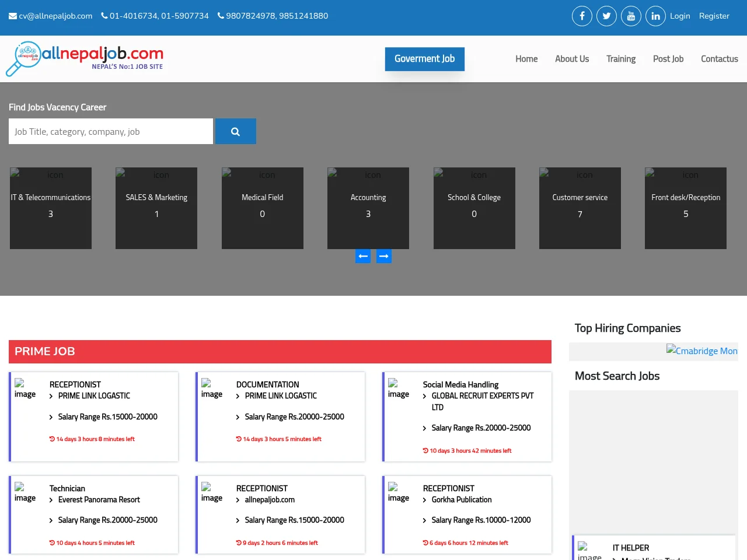Screen dimensions: 747x560
Task: Open the YouTube social icon
Action: click(631, 16)
